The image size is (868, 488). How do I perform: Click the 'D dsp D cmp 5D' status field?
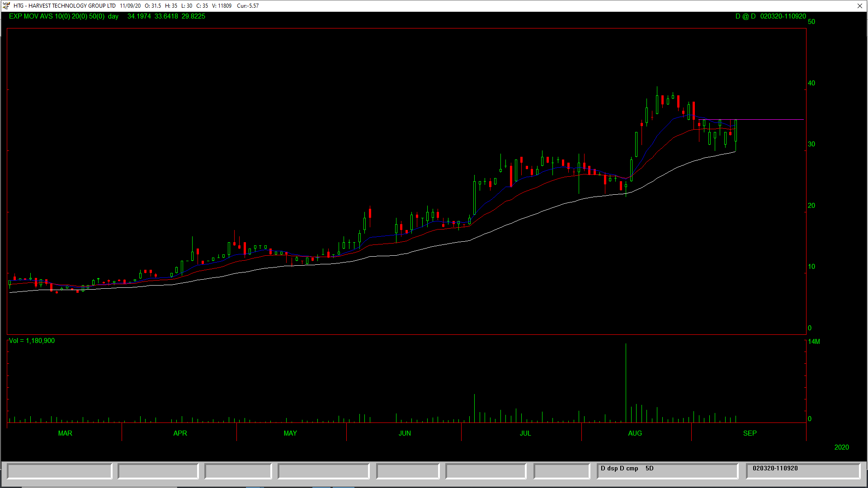pos(667,471)
